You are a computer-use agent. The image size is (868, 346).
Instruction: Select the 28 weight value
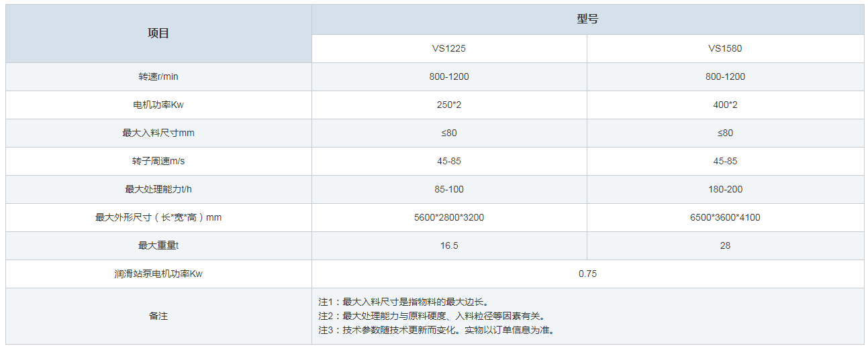pyautogui.click(x=725, y=245)
